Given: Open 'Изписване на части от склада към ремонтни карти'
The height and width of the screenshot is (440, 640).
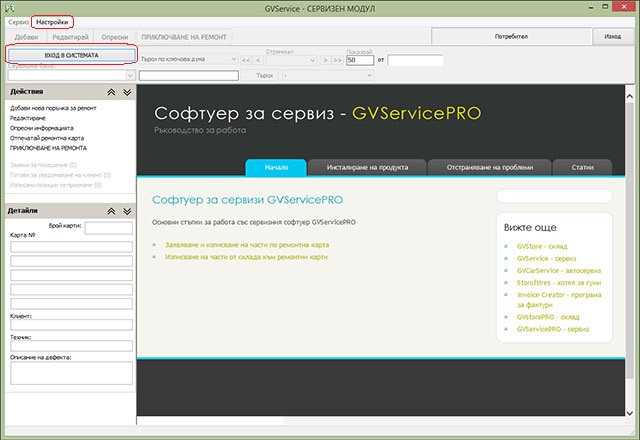Looking at the screenshot, I should pyautogui.click(x=246, y=257).
